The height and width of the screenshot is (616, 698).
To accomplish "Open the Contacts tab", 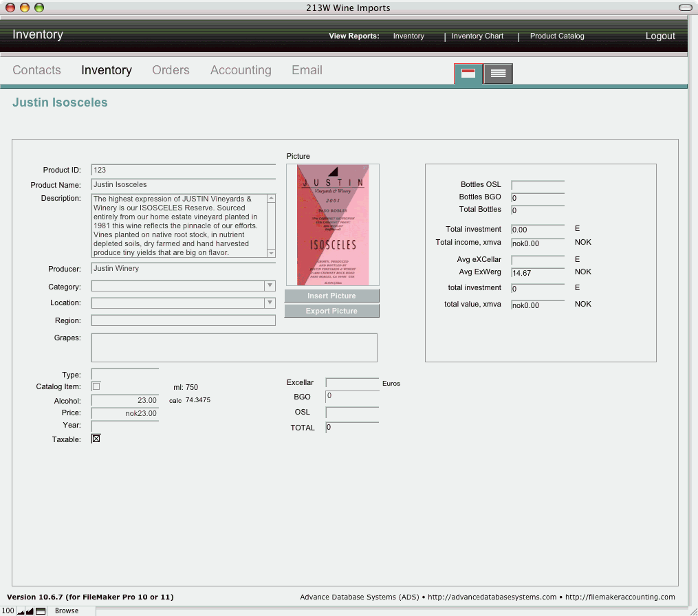I will 36,70.
